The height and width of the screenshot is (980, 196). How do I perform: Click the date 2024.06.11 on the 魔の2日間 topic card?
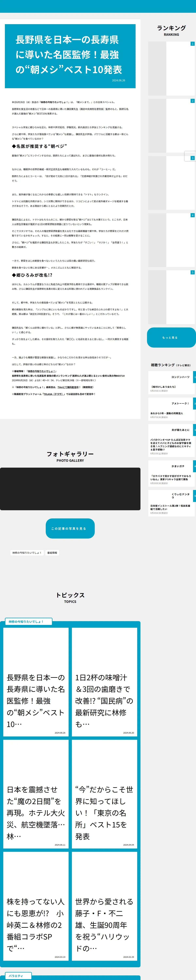(60, 845)
